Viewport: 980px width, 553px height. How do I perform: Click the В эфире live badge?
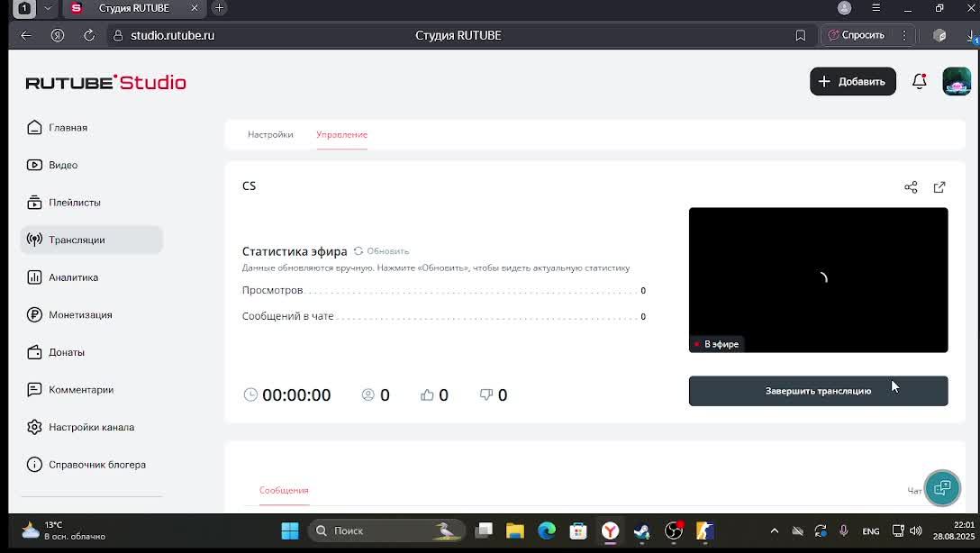coord(716,344)
